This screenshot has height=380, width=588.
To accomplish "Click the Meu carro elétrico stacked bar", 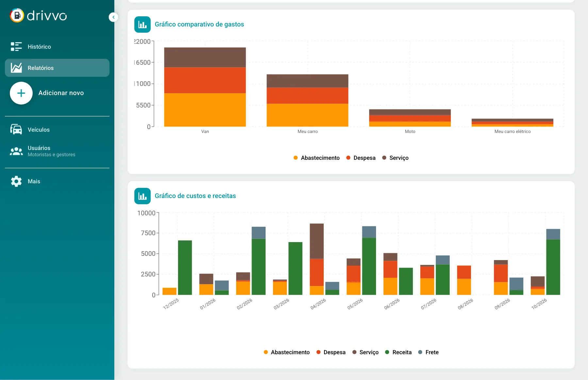I will click(x=513, y=123).
